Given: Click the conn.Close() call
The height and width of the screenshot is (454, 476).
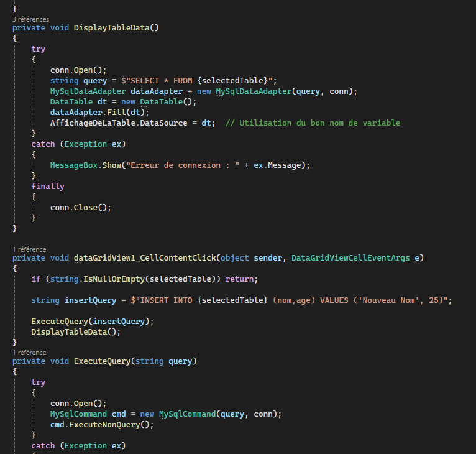Looking at the screenshot, I should click(x=80, y=207).
